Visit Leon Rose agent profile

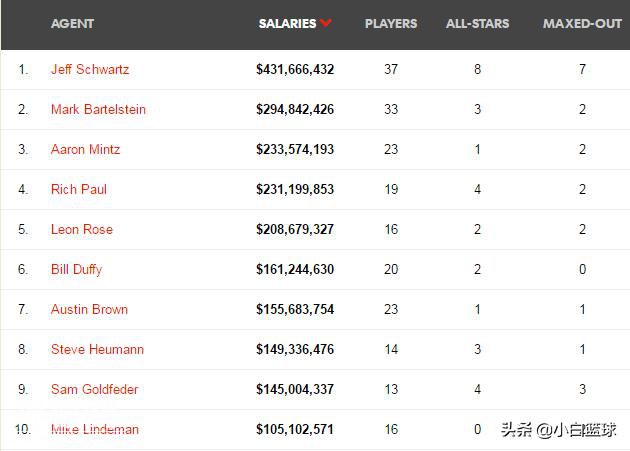pyautogui.click(x=82, y=230)
